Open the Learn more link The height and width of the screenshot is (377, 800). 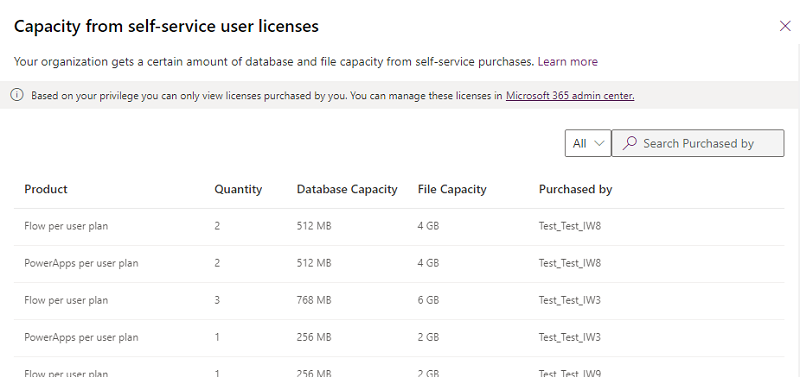coord(567,62)
